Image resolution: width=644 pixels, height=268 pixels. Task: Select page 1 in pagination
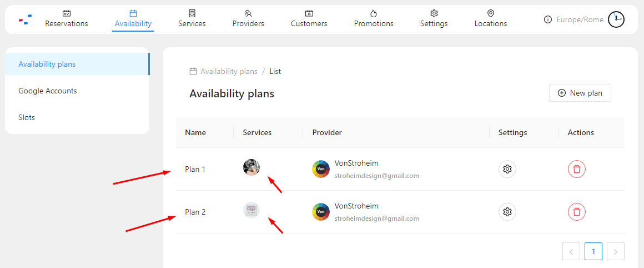coord(593,251)
